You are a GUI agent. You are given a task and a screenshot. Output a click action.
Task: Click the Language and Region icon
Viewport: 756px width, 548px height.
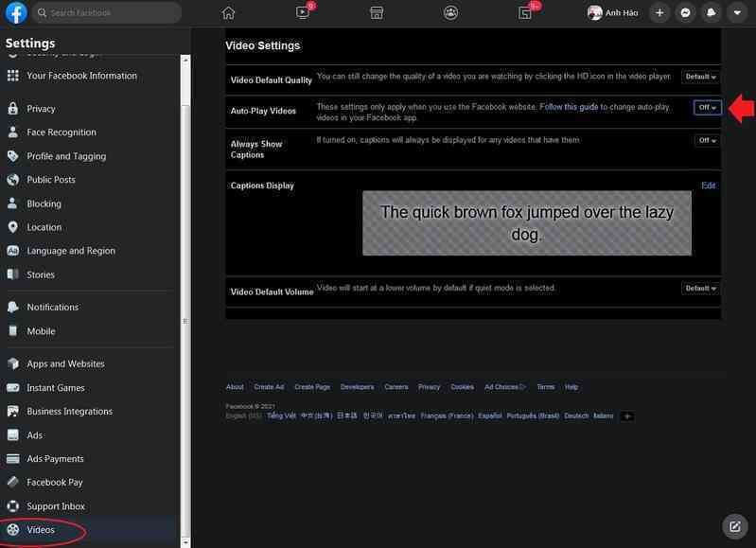click(13, 251)
